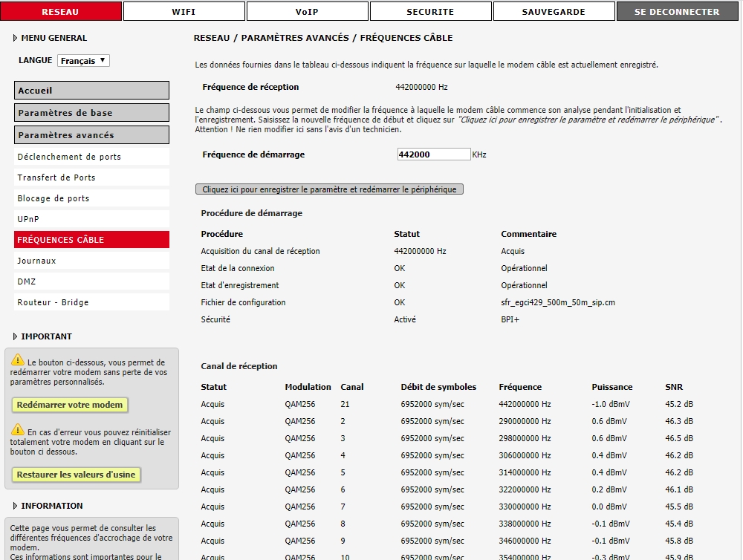This screenshot has width=743, height=560.
Task: Collapse the MENU GENERAL section arrow
Action: 16,38
